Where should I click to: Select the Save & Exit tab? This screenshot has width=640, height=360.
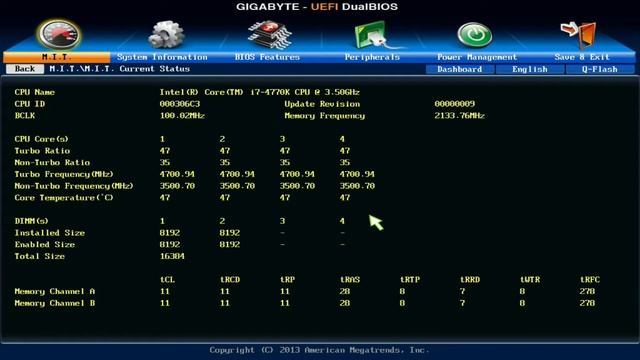(x=582, y=57)
